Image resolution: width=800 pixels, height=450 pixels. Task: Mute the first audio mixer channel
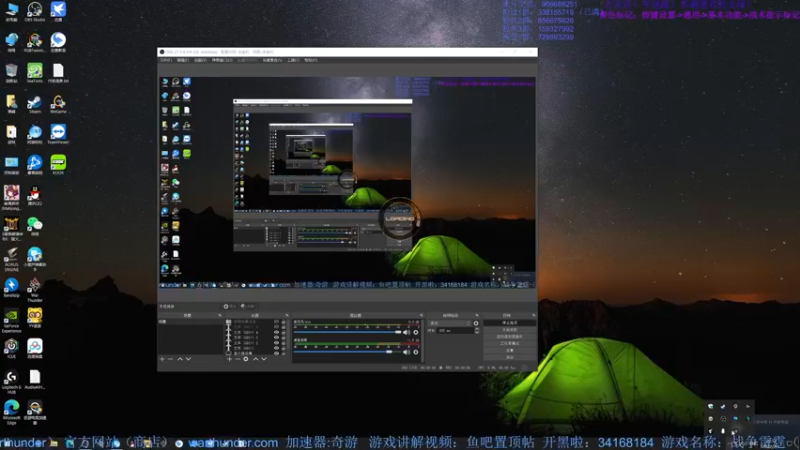point(407,332)
